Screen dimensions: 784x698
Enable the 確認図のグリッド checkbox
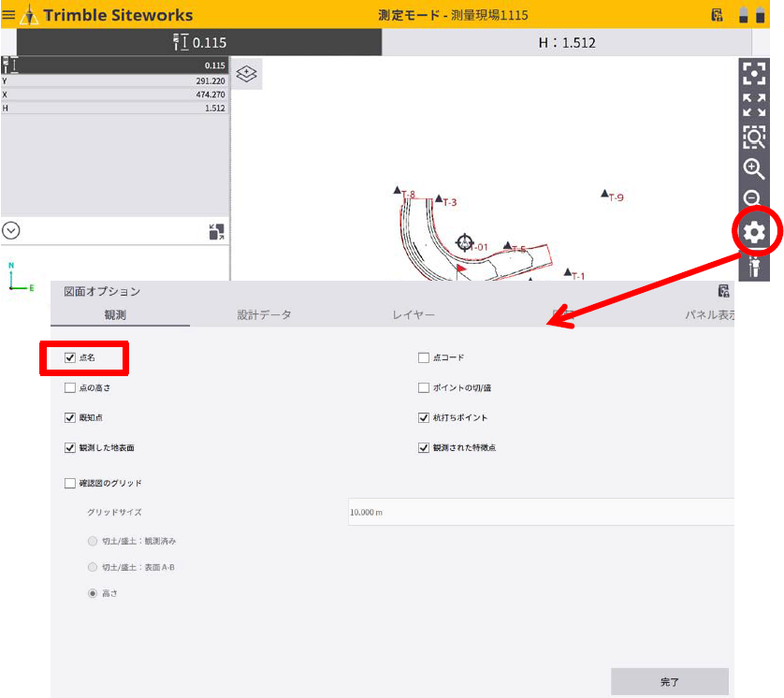click(70, 483)
